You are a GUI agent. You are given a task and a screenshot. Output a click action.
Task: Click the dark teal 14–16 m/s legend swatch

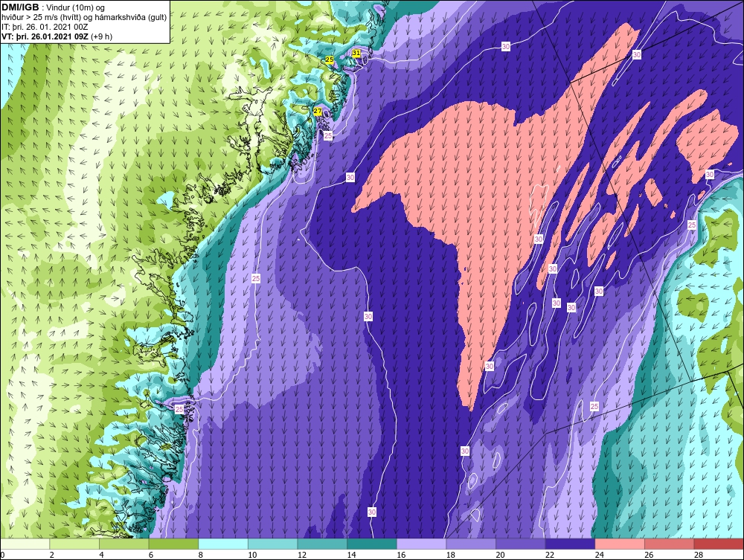click(x=372, y=544)
